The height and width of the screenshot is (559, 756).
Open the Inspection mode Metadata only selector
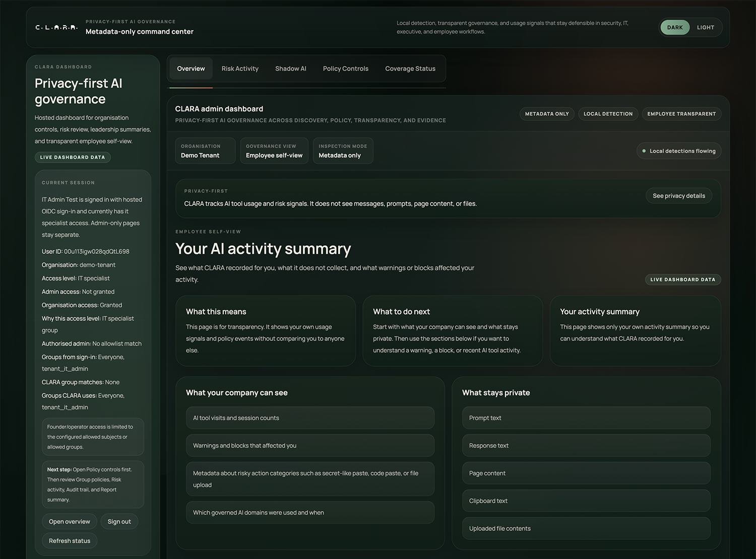point(343,151)
